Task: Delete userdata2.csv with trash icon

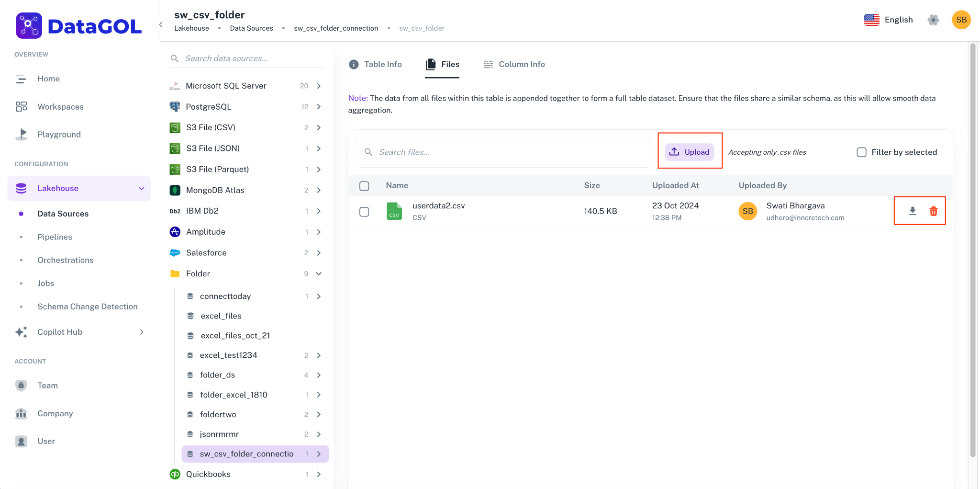Action: tap(933, 211)
